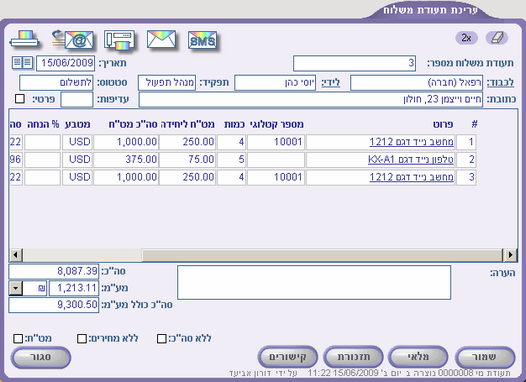
Task: Enable the מט"ח checkbox
Action: [18, 338]
